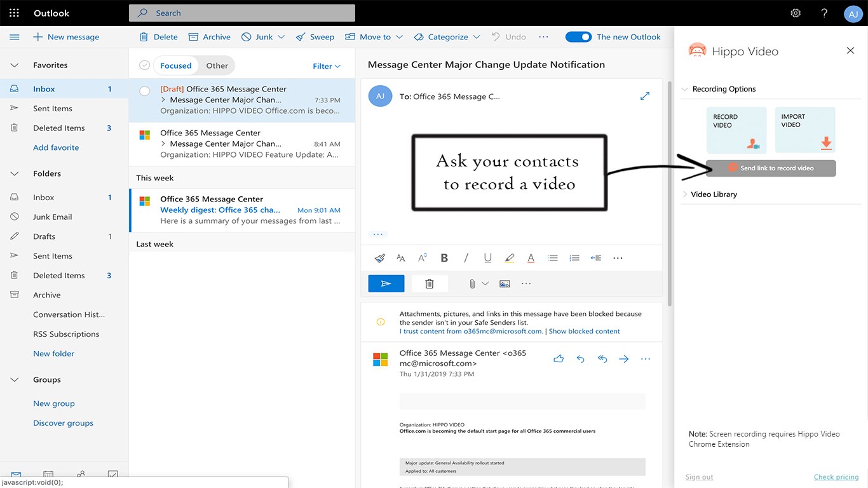This screenshot has height=488, width=868.
Task: Reply to the Office 365 message
Action: click(580, 359)
